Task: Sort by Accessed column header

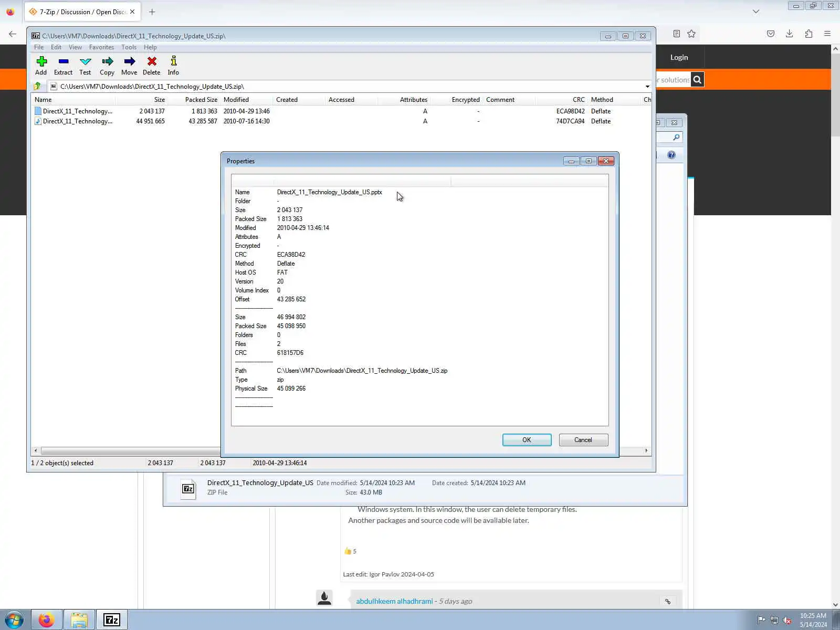Action: pyautogui.click(x=352, y=100)
